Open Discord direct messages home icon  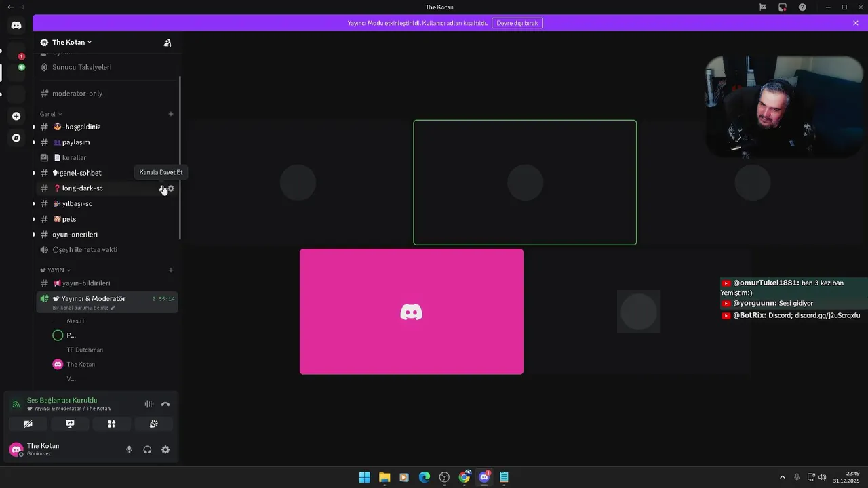16,25
